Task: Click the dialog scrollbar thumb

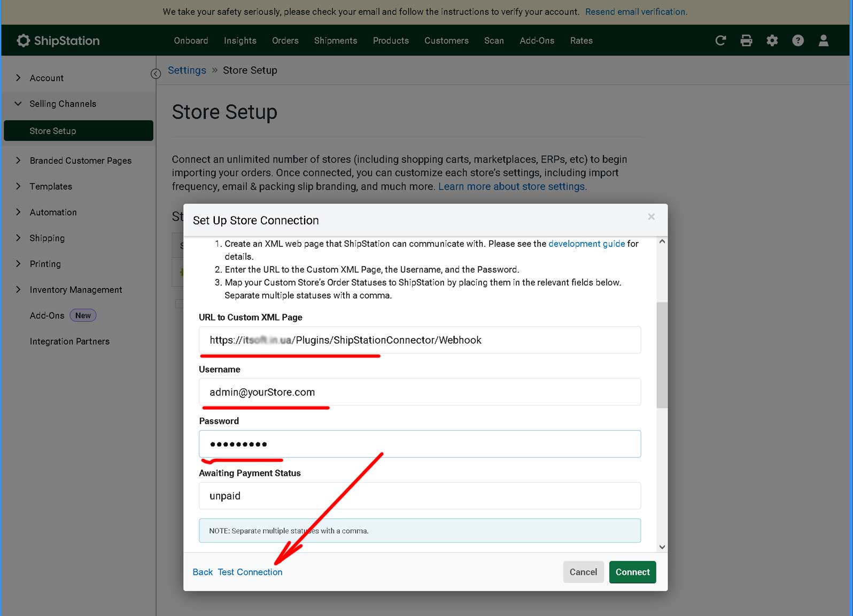Action: click(x=662, y=355)
